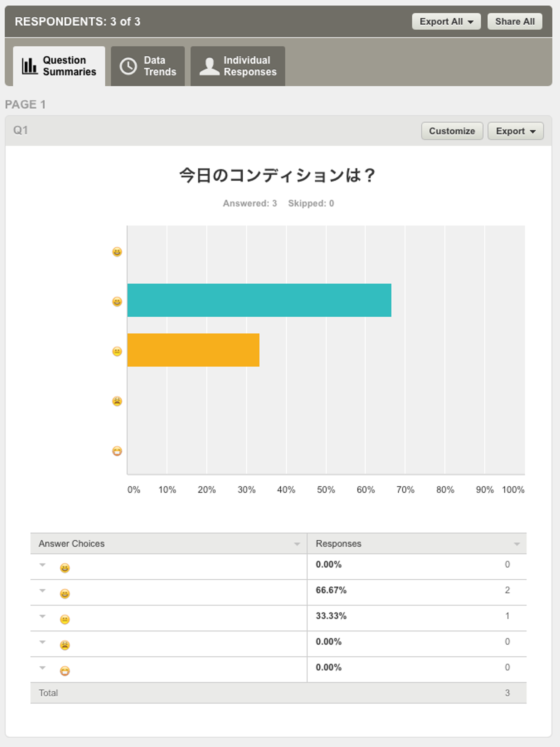Expand the arrow beside the first answer choice

pyautogui.click(x=43, y=565)
